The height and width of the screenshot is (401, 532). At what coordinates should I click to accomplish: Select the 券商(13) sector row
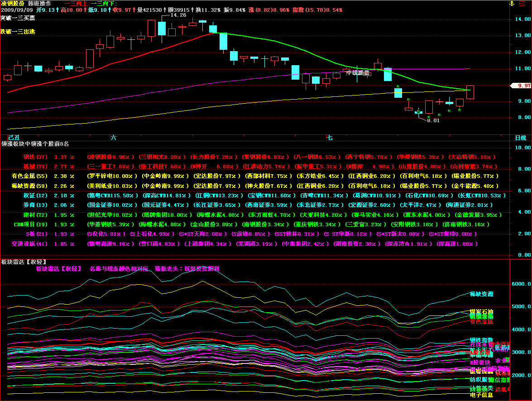point(258,205)
